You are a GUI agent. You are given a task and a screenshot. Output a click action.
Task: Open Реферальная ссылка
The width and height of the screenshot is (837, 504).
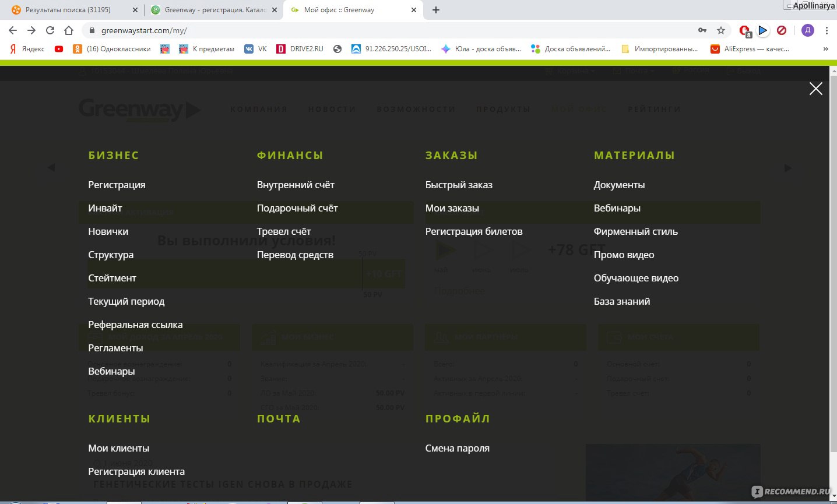coord(135,325)
